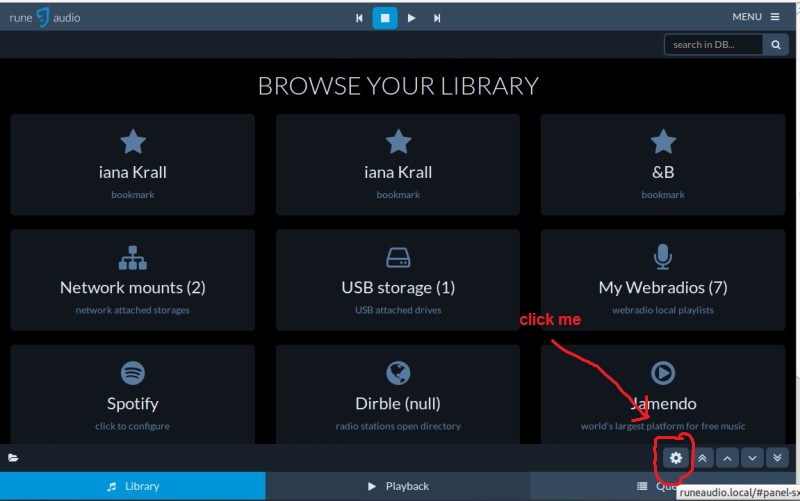Jump to top with double up chevron
The width and height of the screenshot is (800, 501).
point(703,458)
